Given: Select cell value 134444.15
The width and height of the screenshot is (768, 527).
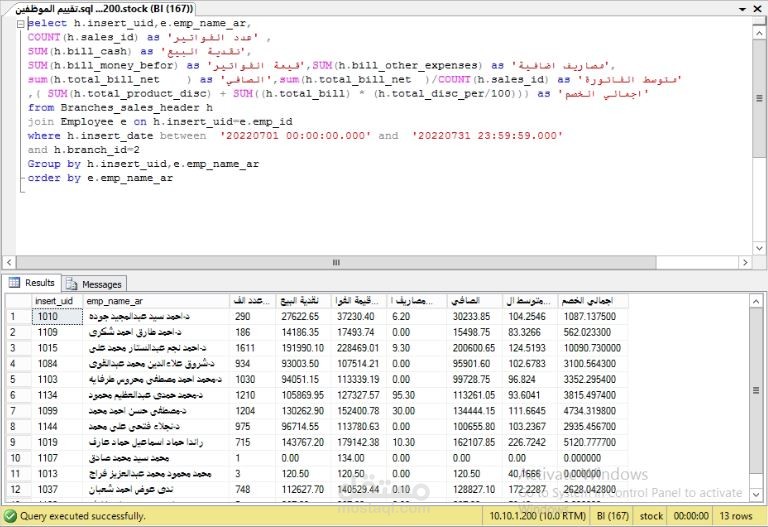Looking at the screenshot, I should coord(474,410).
